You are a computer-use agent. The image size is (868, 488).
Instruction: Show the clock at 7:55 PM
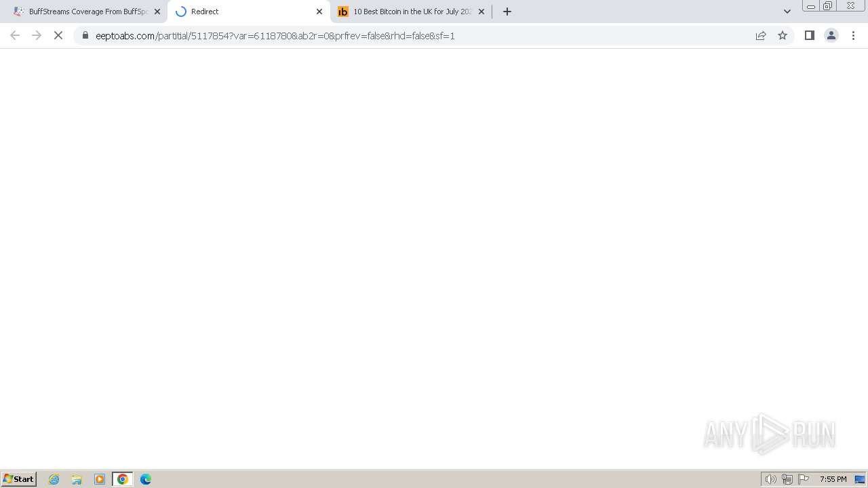pyautogui.click(x=833, y=479)
